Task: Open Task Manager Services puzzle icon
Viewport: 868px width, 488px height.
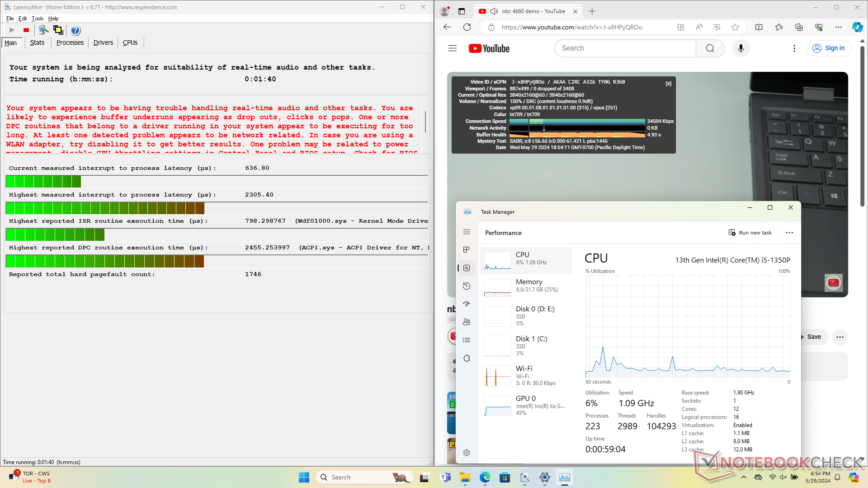Action: [467, 358]
